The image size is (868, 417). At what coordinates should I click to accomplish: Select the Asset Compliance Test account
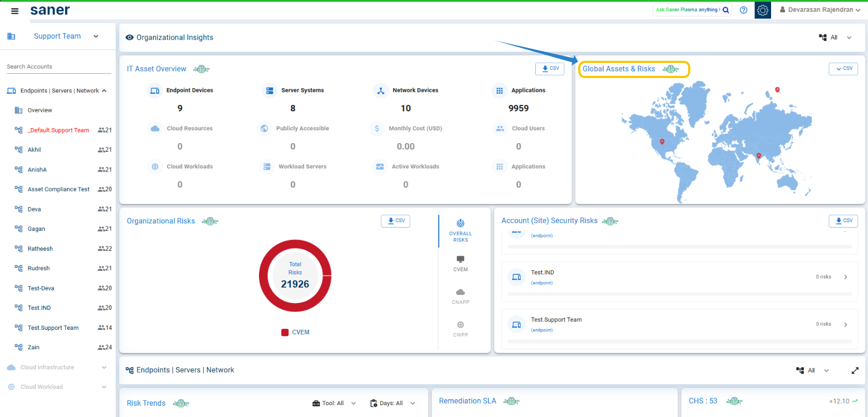(x=59, y=189)
